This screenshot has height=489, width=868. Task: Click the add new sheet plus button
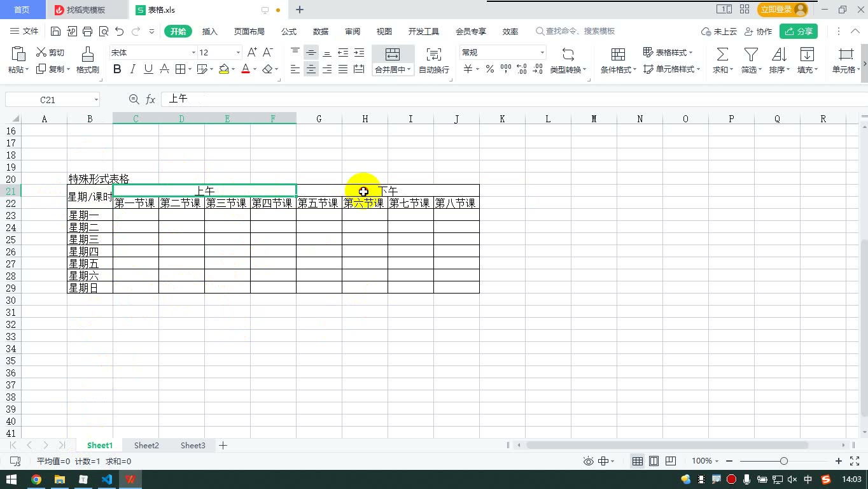(223, 446)
